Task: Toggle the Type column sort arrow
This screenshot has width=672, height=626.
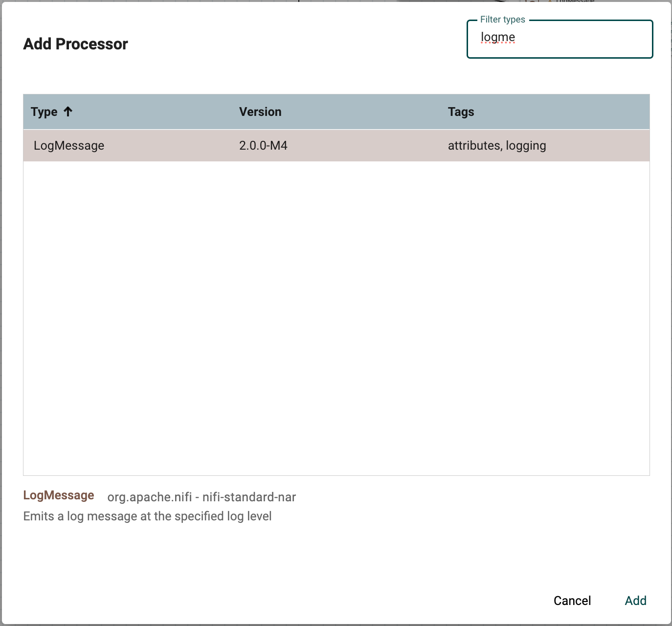Action: (x=68, y=112)
